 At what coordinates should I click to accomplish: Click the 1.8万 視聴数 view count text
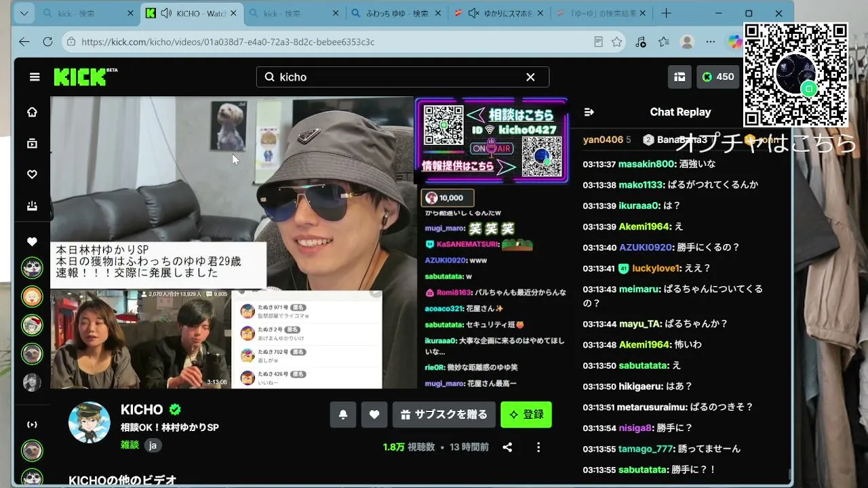click(409, 447)
